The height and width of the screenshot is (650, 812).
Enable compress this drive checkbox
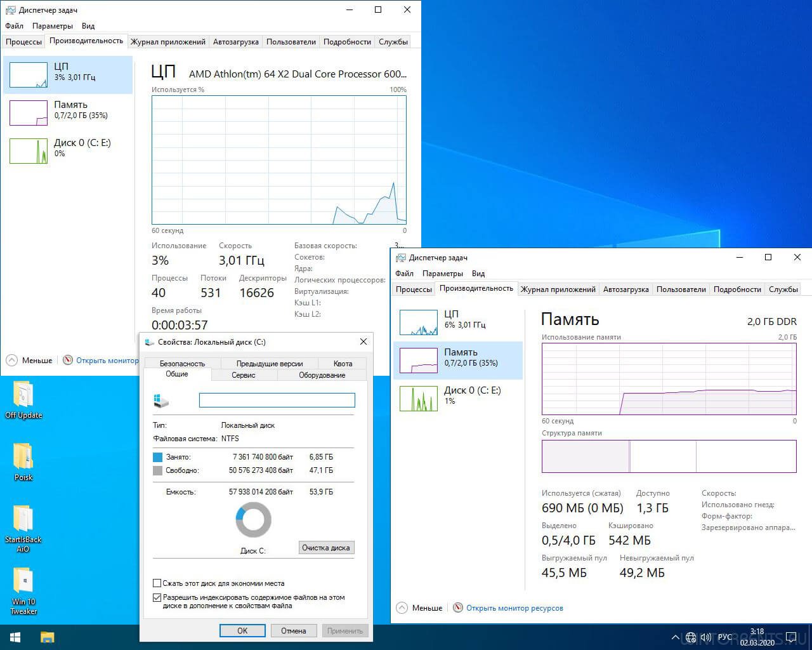pos(157,583)
